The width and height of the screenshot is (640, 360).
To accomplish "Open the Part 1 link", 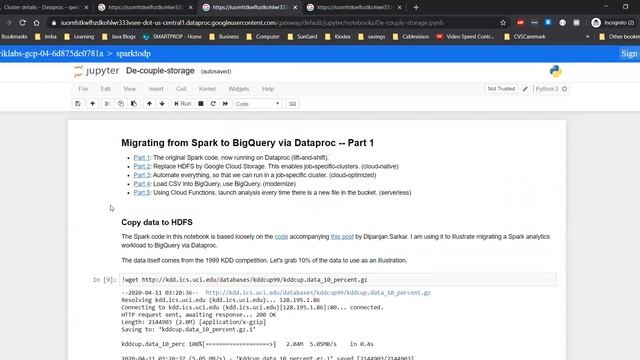I will pos(142,158).
